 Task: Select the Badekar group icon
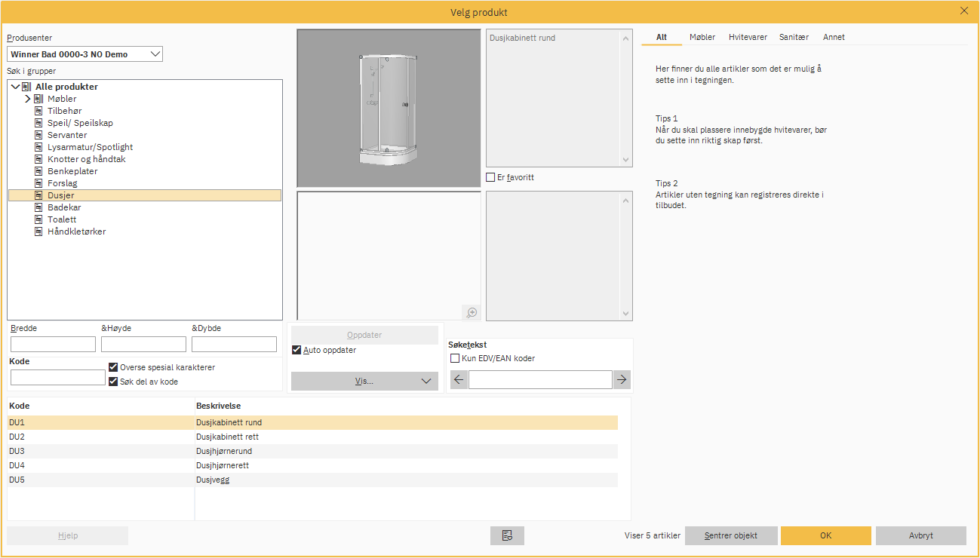coord(38,207)
